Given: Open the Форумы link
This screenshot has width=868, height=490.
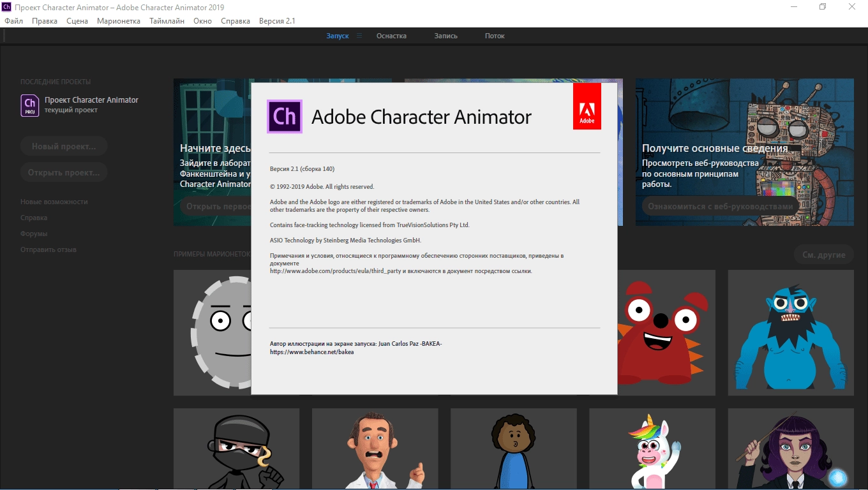Looking at the screenshot, I should click(34, 234).
